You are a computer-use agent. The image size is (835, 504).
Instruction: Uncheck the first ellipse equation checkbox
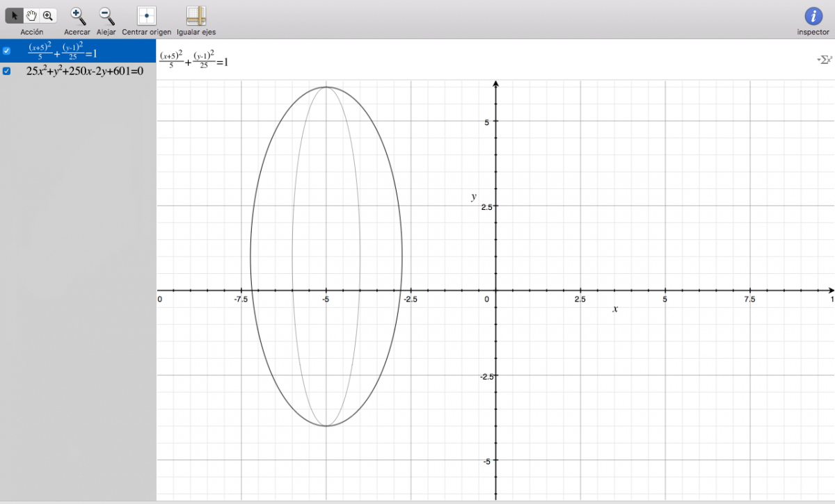(x=7, y=51)
